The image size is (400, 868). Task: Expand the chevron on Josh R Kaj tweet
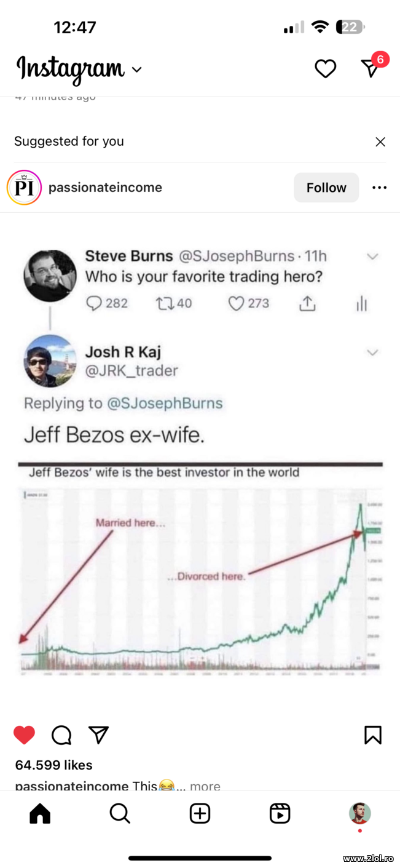click(x=372, y=352)
